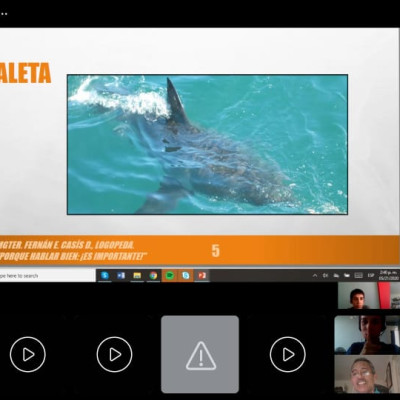
Task: Open the Word icon in the taskbar
Action: 121,276
